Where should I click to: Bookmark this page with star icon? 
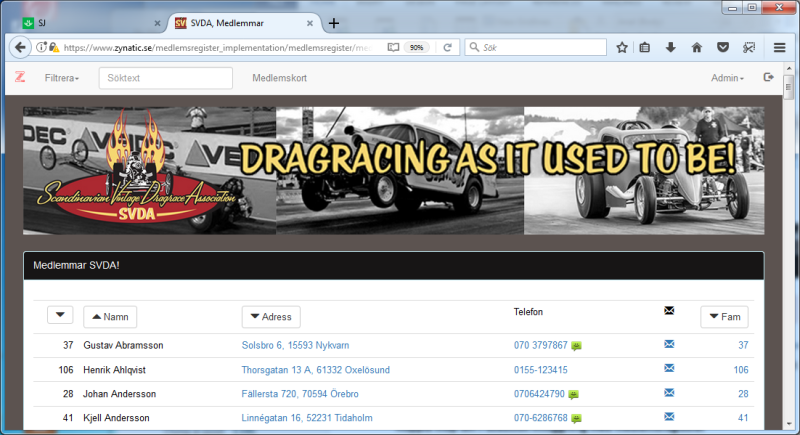[x=621, y=47]
